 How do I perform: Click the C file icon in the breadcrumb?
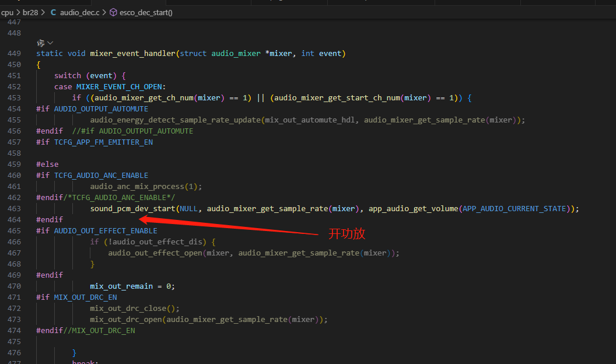coord(53,13)
